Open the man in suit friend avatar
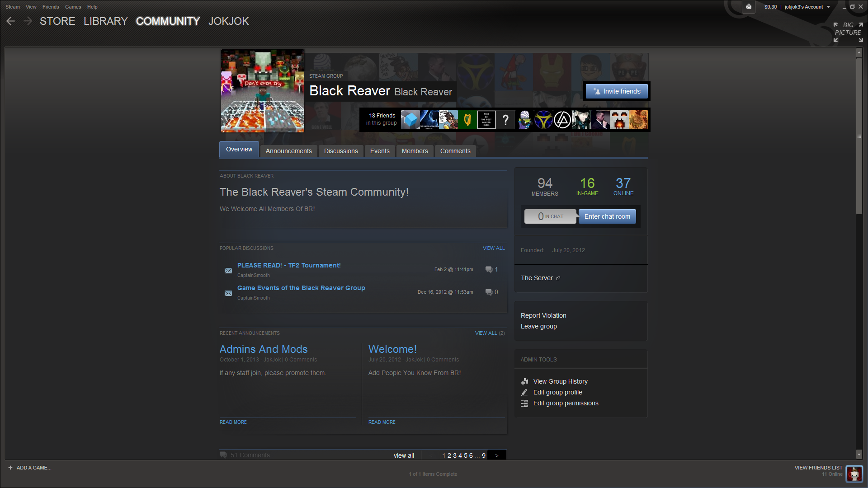The image size is (868, 488). 600,120
